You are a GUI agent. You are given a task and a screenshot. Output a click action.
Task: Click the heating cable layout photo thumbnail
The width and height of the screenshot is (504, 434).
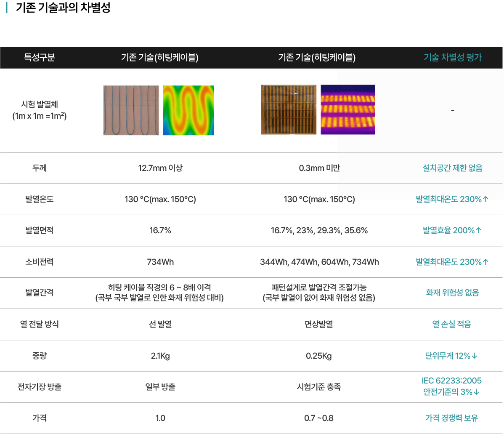coord(131,110)
